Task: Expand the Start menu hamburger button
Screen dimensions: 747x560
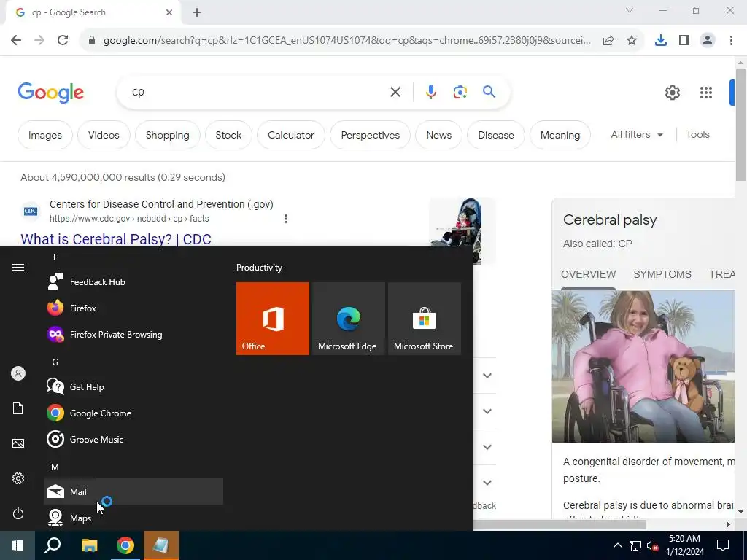Action: 18,267
